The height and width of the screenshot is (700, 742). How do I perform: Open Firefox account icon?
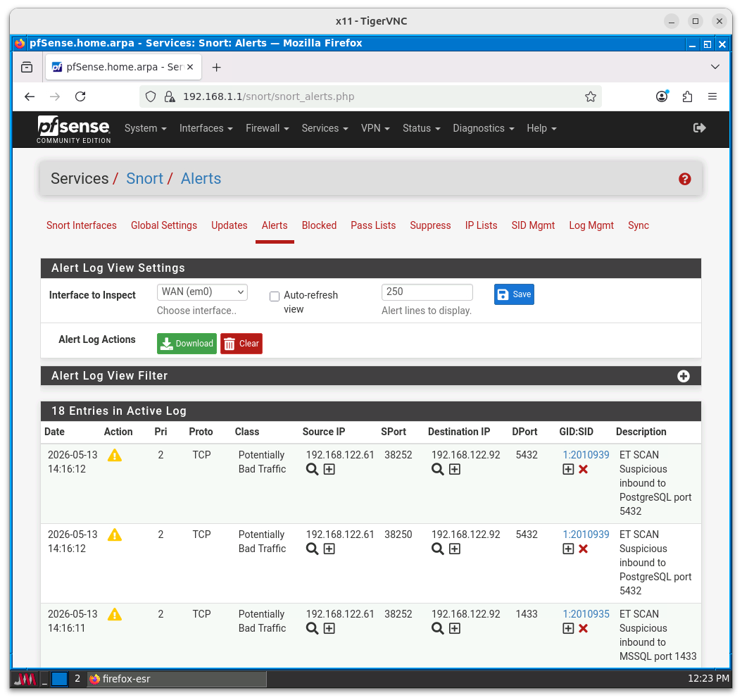(x=662, y=96)
